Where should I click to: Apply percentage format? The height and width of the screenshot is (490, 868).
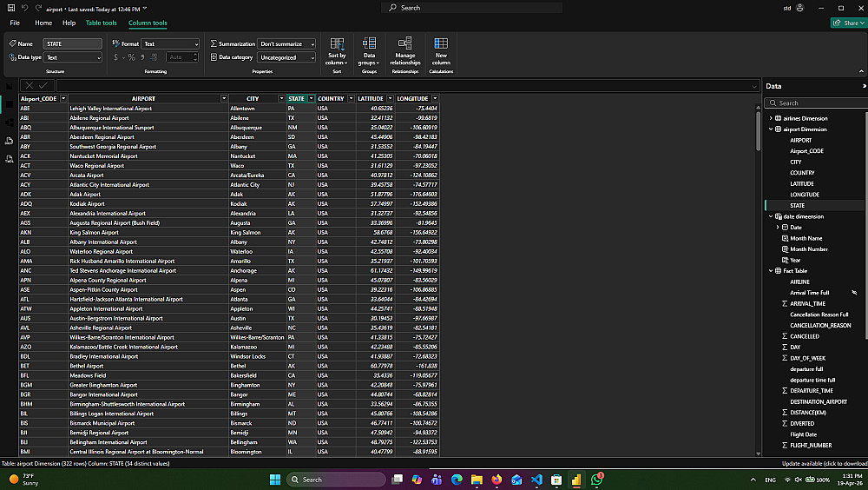pos(132,57)
